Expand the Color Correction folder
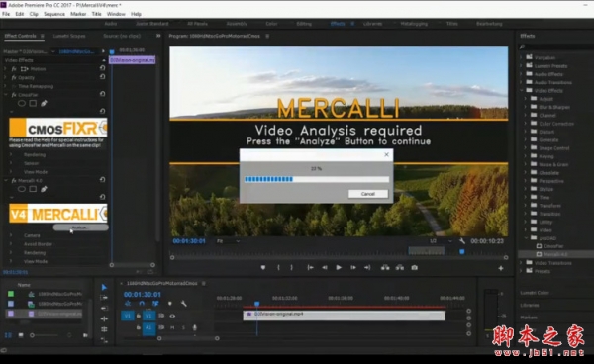The image size is (594, 364). point(527,124)
